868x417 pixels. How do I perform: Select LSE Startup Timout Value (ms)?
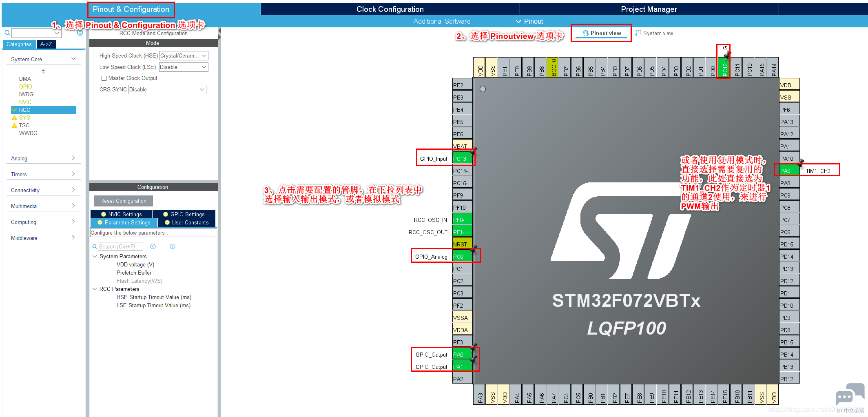[153, 305]
